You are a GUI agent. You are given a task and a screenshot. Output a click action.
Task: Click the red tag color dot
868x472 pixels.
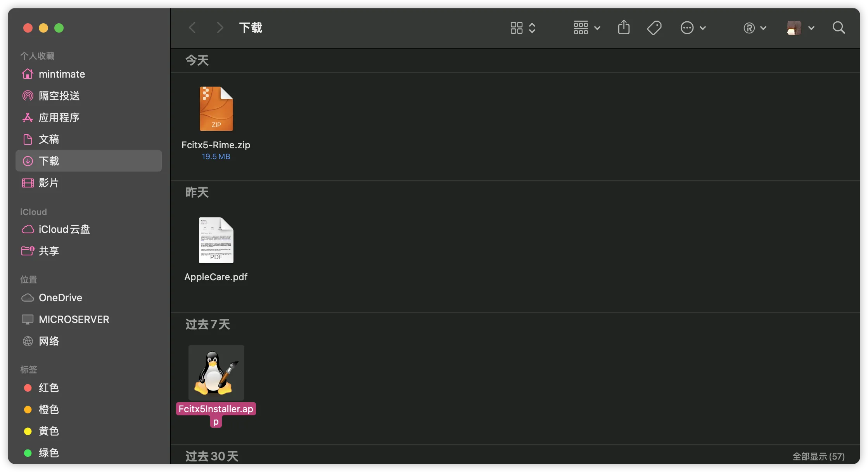[x=28, y=388]
